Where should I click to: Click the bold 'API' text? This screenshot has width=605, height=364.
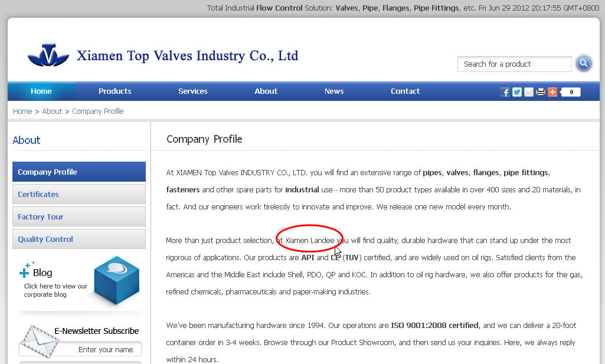click(308, 258)
